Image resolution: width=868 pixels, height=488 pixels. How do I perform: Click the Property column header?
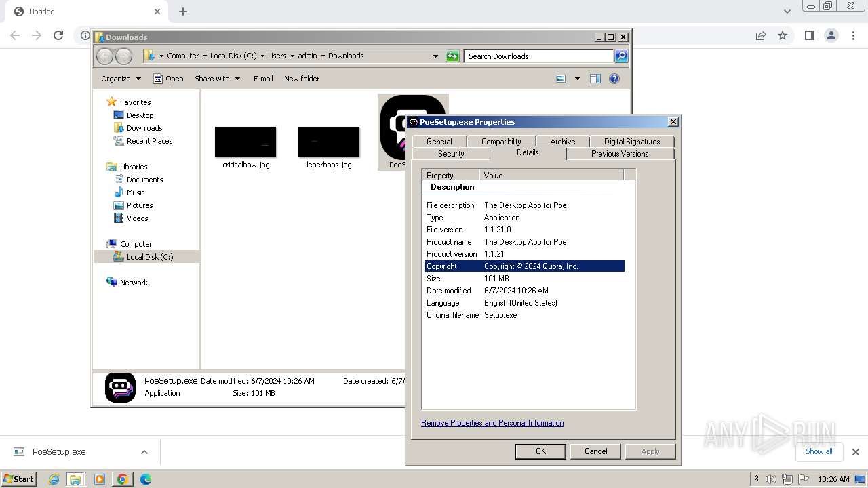[x=451, y=175]
